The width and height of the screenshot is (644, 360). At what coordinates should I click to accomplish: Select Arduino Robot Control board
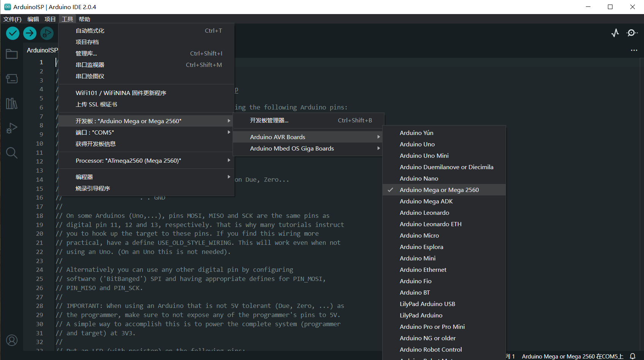[x=444, y=349]
